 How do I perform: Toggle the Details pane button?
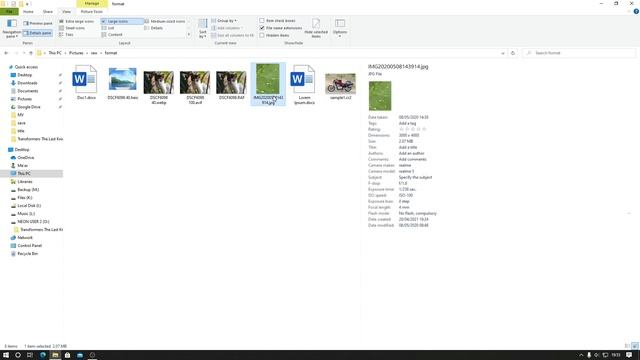point(38,33)
